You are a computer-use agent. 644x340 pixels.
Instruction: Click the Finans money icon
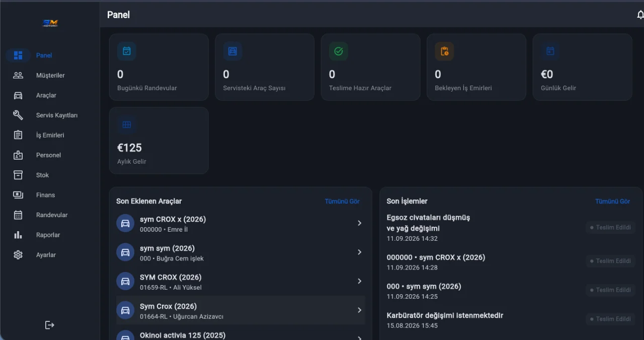tap(18, 195)
